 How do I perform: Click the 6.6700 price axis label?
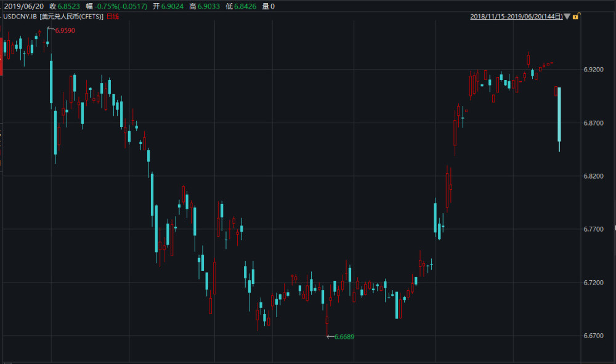593,336
